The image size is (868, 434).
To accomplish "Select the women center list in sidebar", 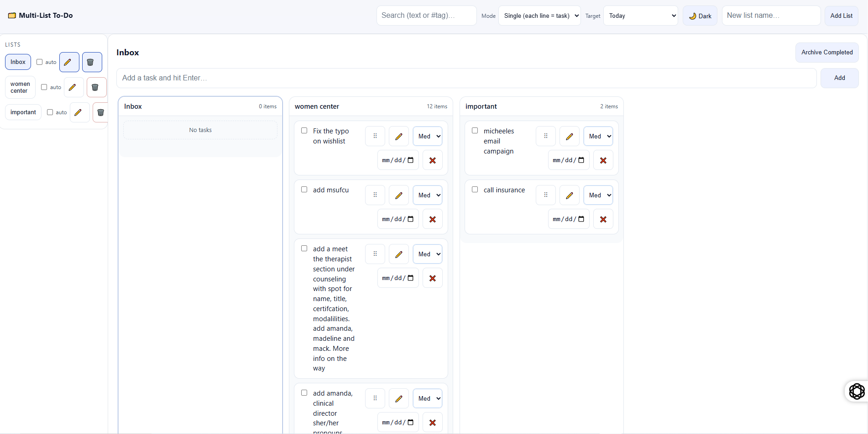I will 20,87.
